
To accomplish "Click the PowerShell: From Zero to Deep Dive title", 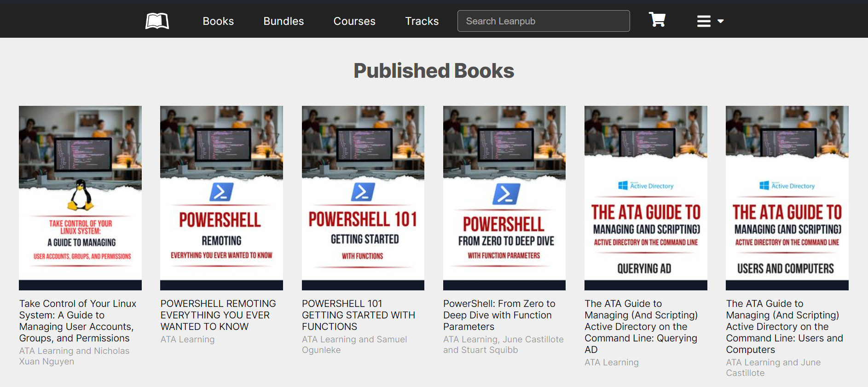I will [x=499, y=315].
